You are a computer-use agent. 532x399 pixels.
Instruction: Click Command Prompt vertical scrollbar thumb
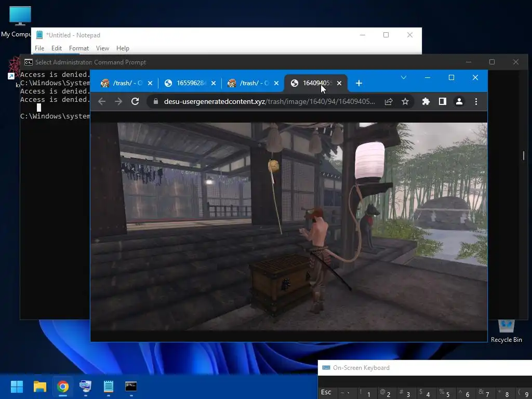click(524, 155)
